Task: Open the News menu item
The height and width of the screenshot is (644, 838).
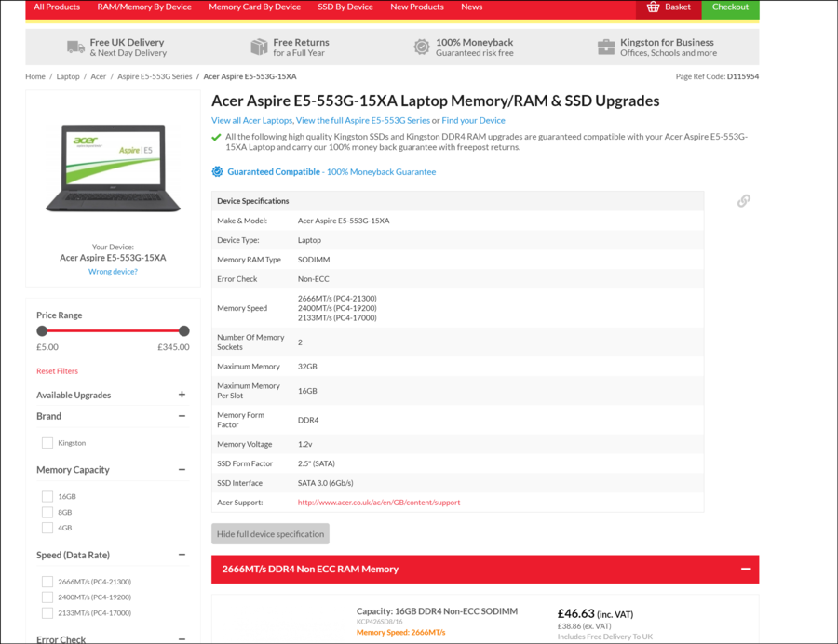Action: tap(471, 7)
